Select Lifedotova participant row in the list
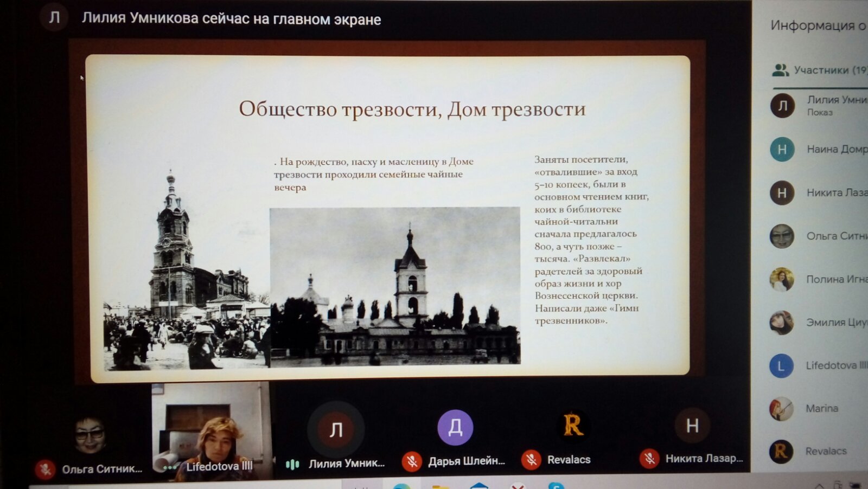 click(x=819, y=365)
